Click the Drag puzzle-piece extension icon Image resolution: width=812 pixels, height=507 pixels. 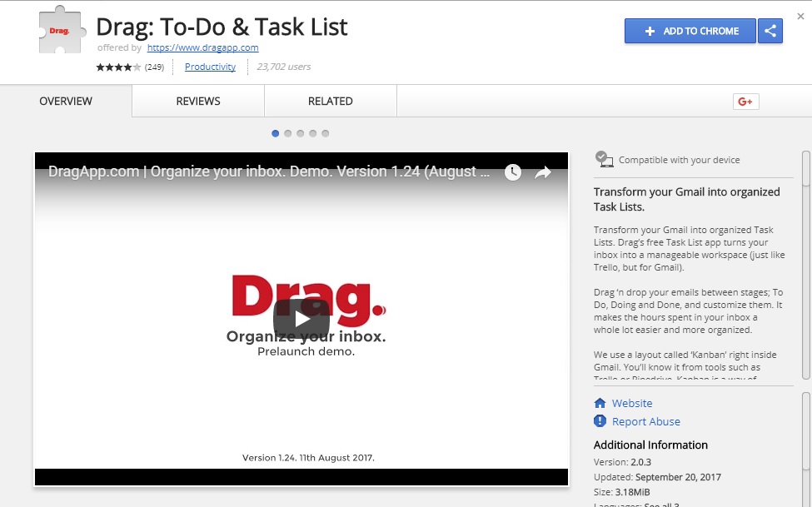click(62, 29)
